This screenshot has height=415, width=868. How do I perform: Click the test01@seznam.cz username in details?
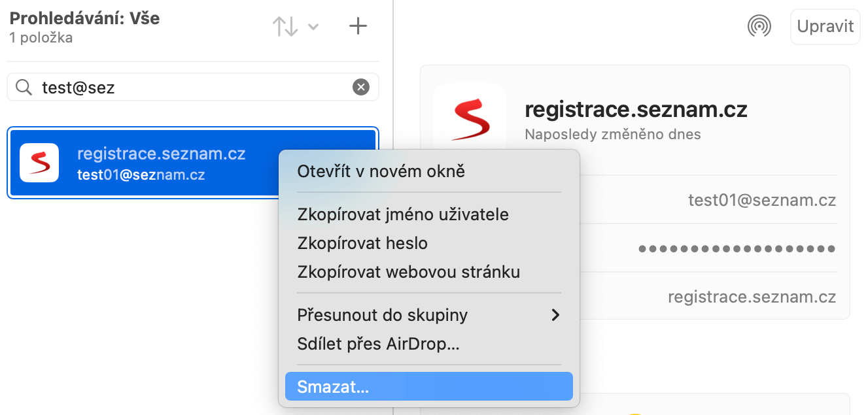click(x=762, y=200)
